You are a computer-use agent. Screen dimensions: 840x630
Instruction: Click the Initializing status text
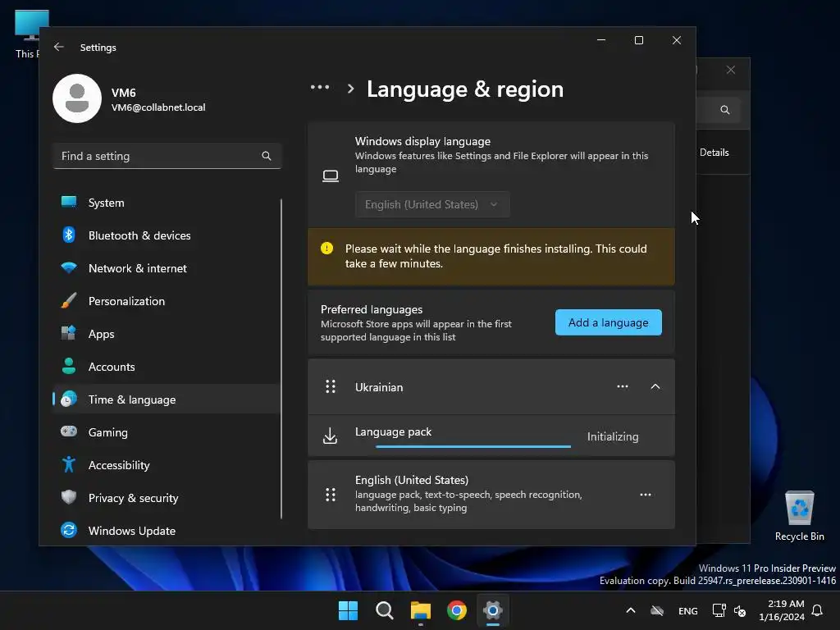(613, 436)
